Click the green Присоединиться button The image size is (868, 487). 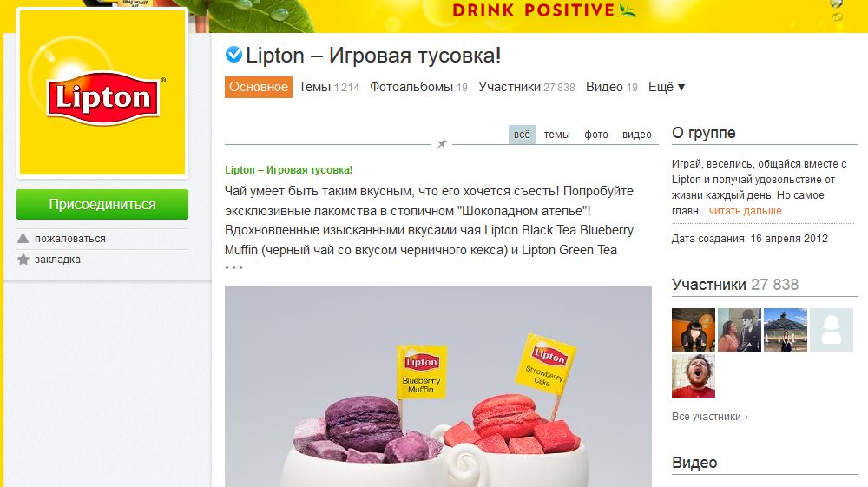[102, 204]
